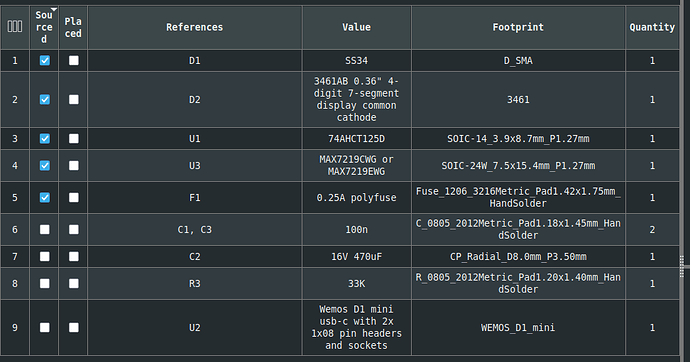Mark R3 33K as Sourced
This screenshot has height=362, width=690.
pos(44,284)
